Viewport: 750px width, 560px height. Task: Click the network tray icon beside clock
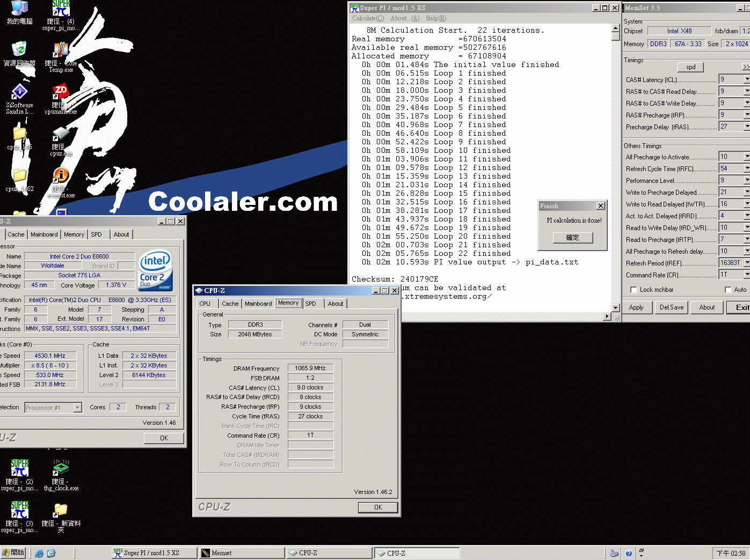point(641,552)
